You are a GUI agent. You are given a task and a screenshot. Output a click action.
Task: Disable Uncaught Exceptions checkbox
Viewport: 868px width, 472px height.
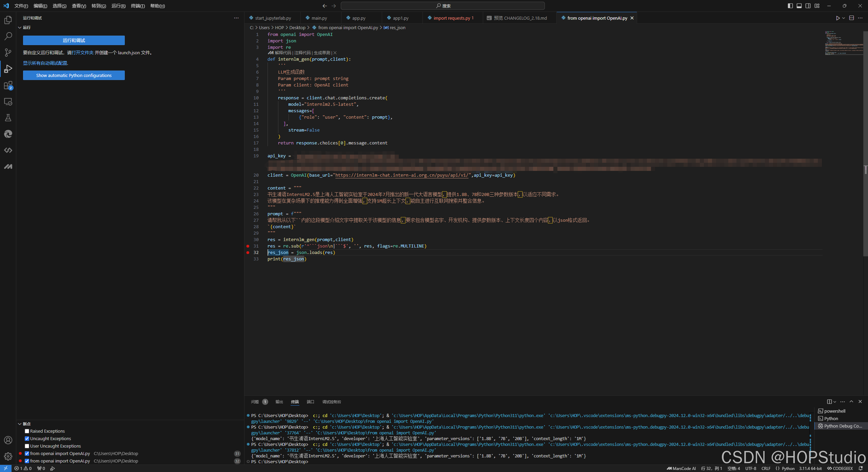pos(27,438)
